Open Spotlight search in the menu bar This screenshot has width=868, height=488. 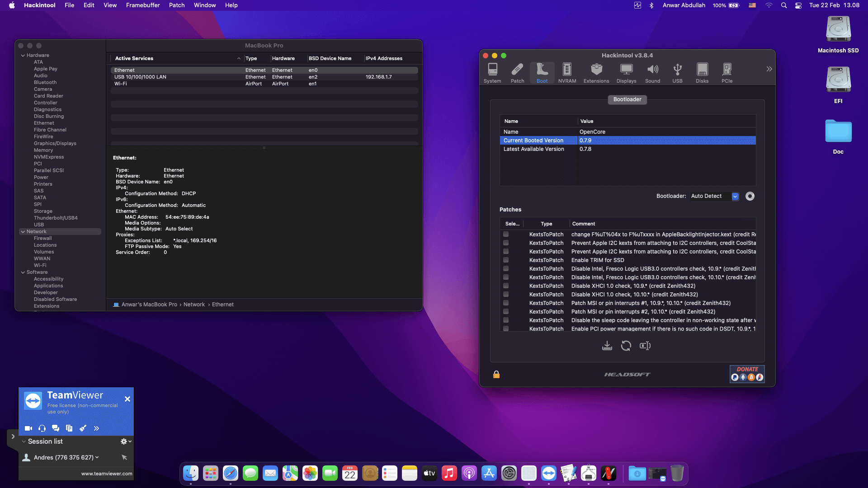click(x=784, y=5)
